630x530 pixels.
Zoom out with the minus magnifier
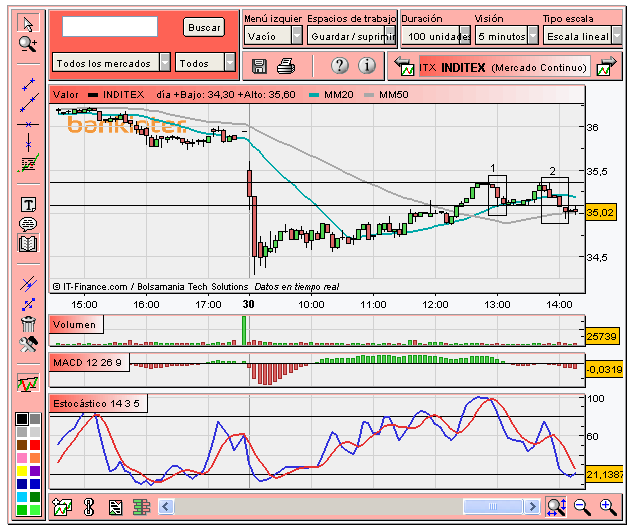(582, 507)
